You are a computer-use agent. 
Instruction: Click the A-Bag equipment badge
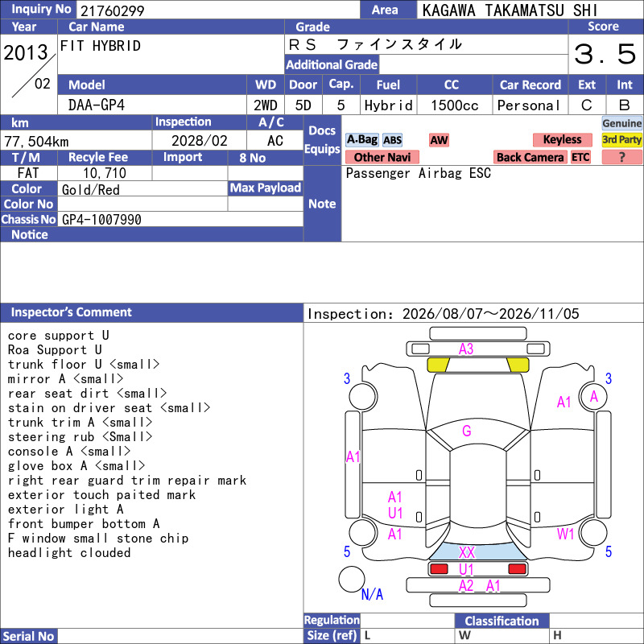(361, 140)
